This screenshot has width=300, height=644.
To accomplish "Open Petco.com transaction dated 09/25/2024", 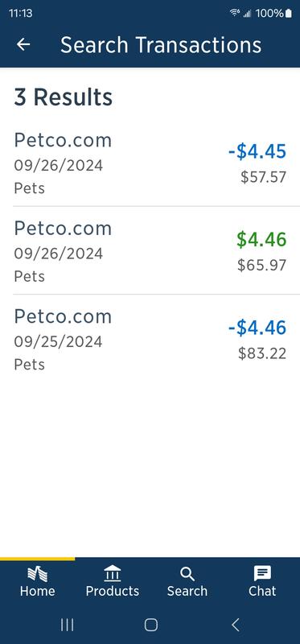I will point(150,338).
